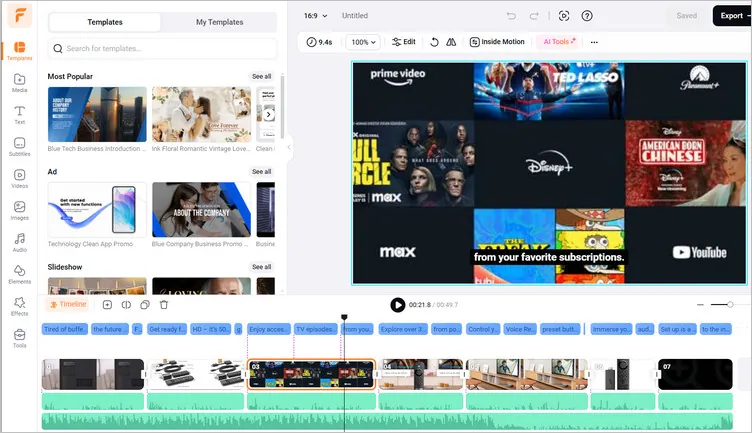Open the Tools sidebar panel
The height and width of the screenshot is (433, 752).
click(19, 339)
